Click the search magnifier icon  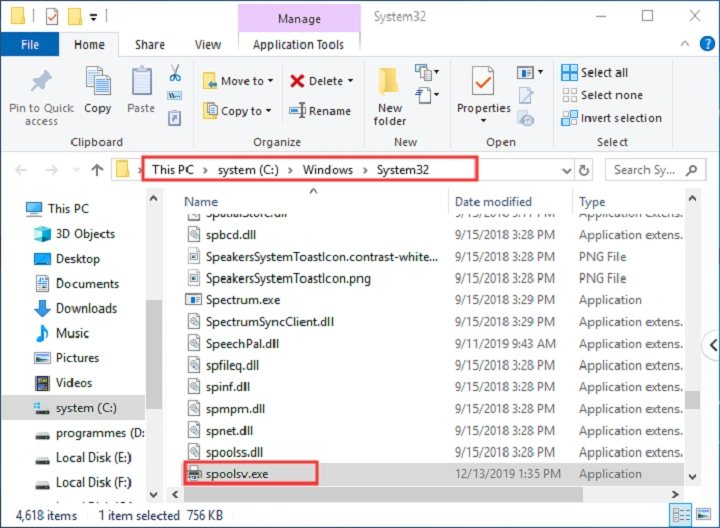click(691, 170)
